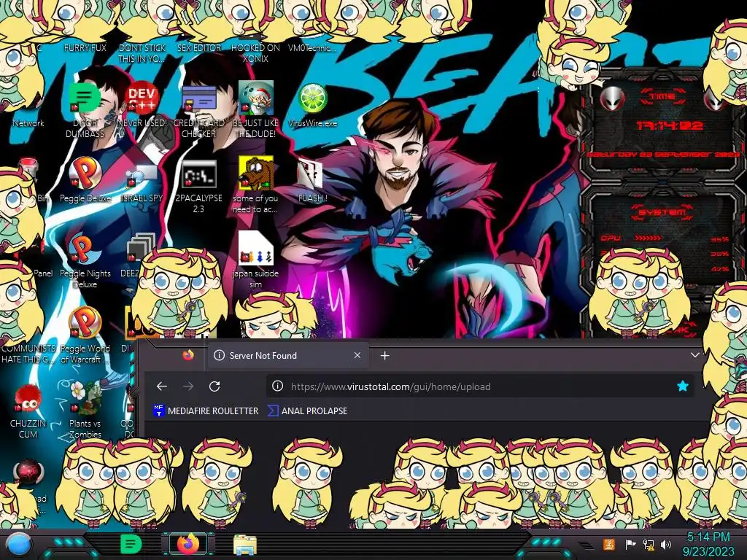The width and height of the screenshot is (747, 560).
Task: Open the clock showing 5:14 PM
Action: pyautogui.click(x=708, y=544)
